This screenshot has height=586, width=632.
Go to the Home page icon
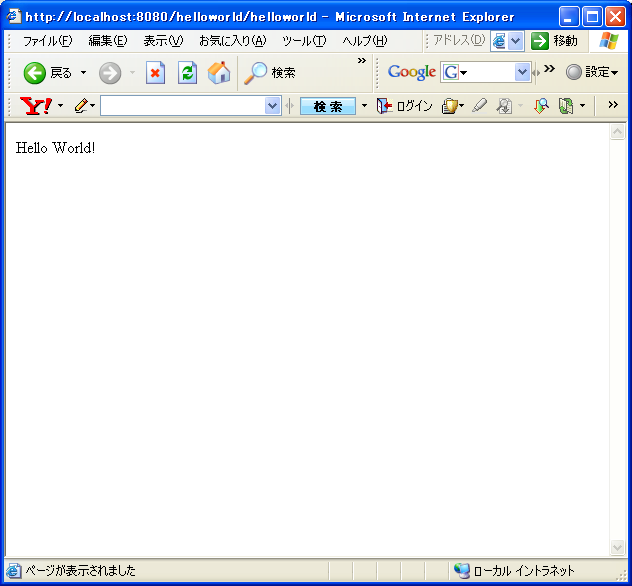pos(219,73)
